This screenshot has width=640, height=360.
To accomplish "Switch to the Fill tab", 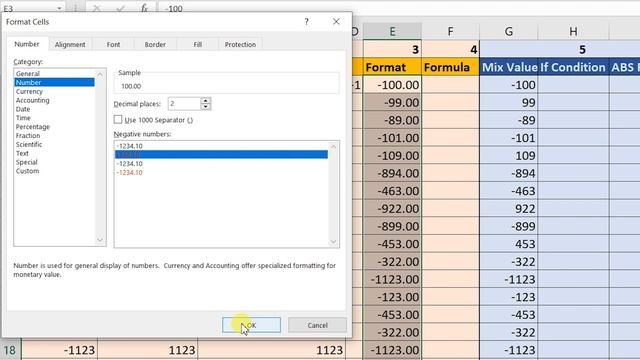I will (x=198, y=44).
